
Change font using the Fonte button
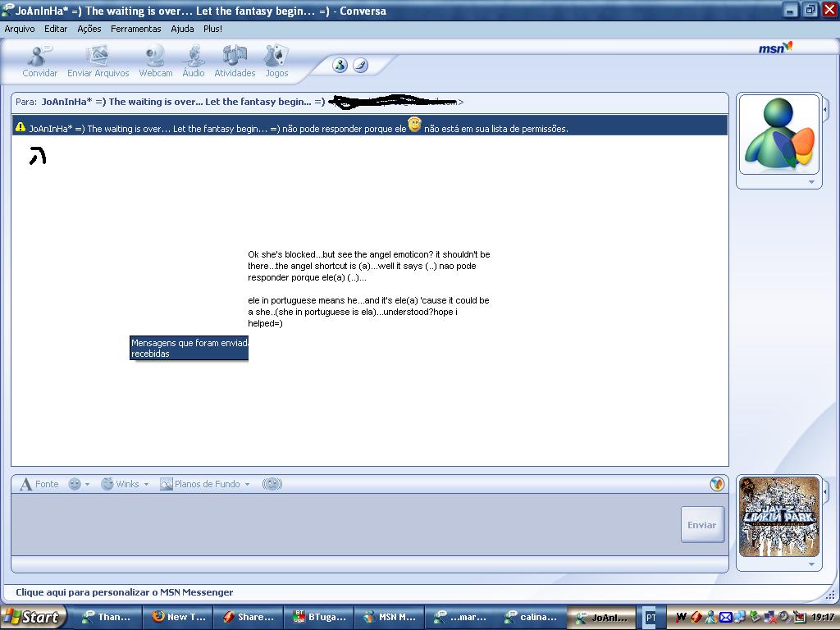pyautogui.click(x=39, y=484)
